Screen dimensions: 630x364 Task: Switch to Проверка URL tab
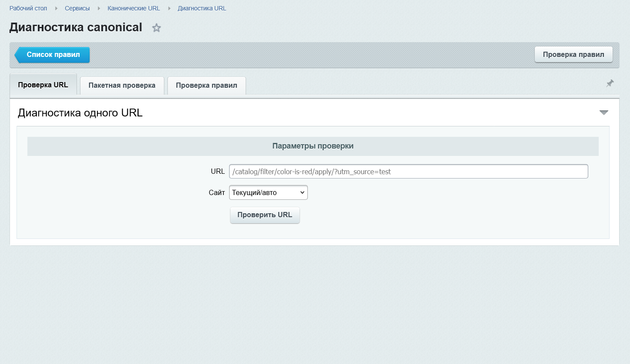[43, 85]
